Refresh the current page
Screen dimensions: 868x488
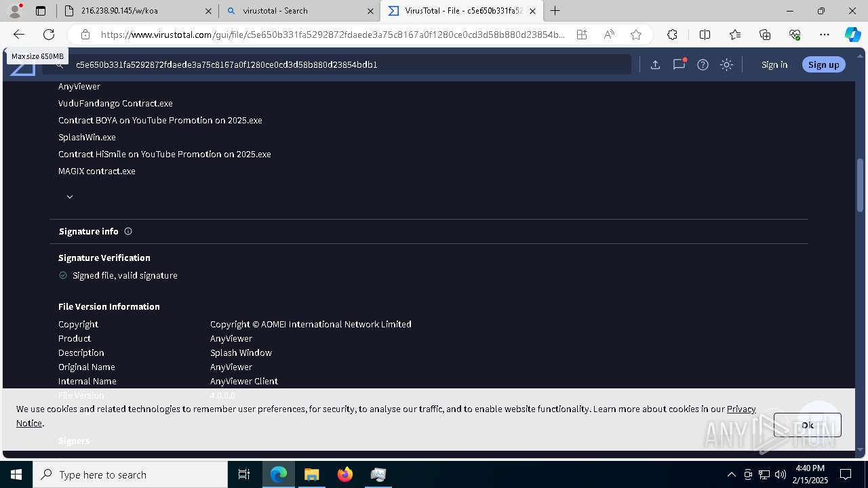point(49,35)
